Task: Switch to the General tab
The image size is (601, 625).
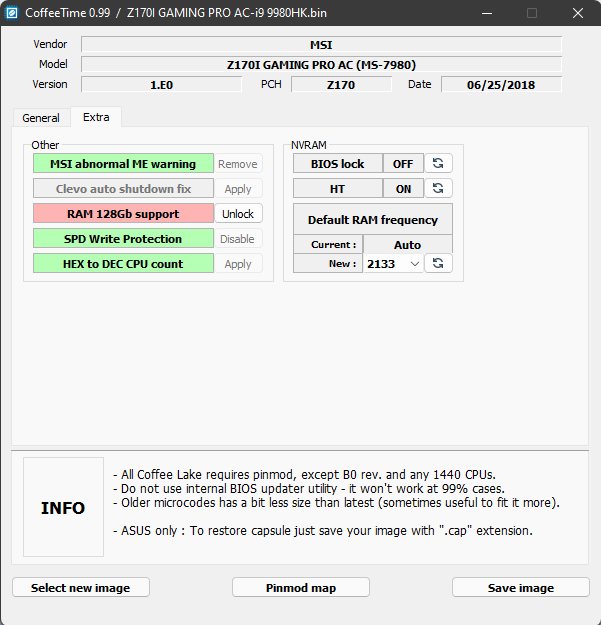Action: click(x=41, y=118)
